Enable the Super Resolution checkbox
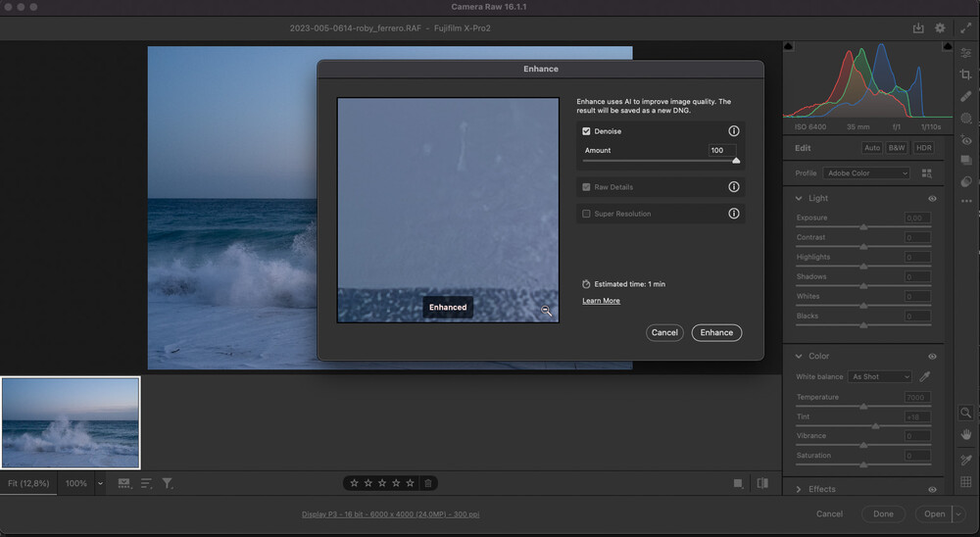The width and height of the screenshot is (980, 537). point(586,214)
